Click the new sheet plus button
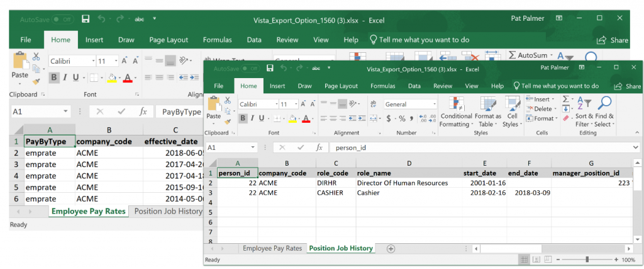The width and height of the screenshot is (644, 269). pos(391,248)
